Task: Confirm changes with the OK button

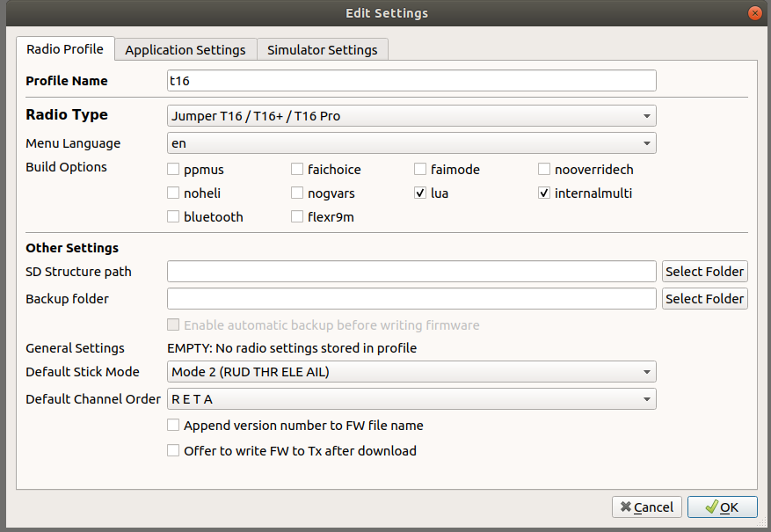Action: pyautogui.click(x=722, y=506)
